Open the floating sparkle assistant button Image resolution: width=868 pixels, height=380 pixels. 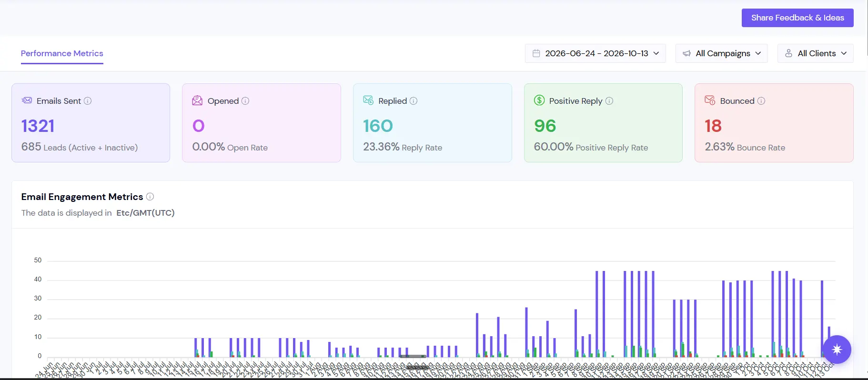coord(837,350)
